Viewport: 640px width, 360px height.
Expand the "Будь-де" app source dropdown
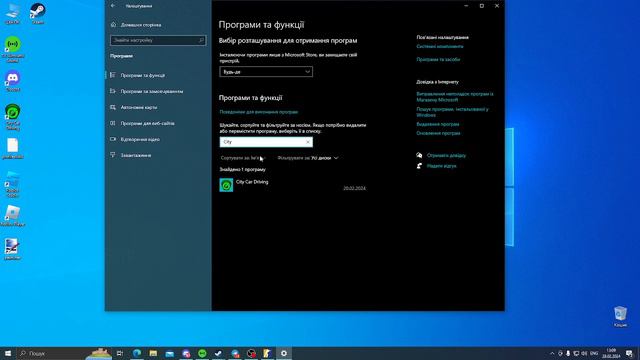tap(266, 72)
